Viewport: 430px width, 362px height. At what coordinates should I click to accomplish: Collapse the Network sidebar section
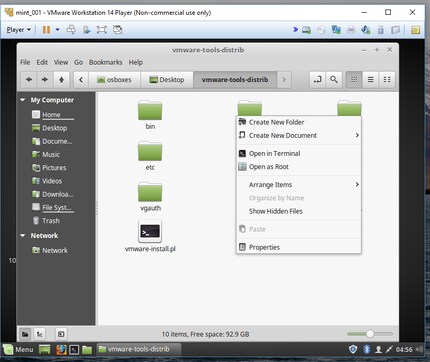[23, 236]
